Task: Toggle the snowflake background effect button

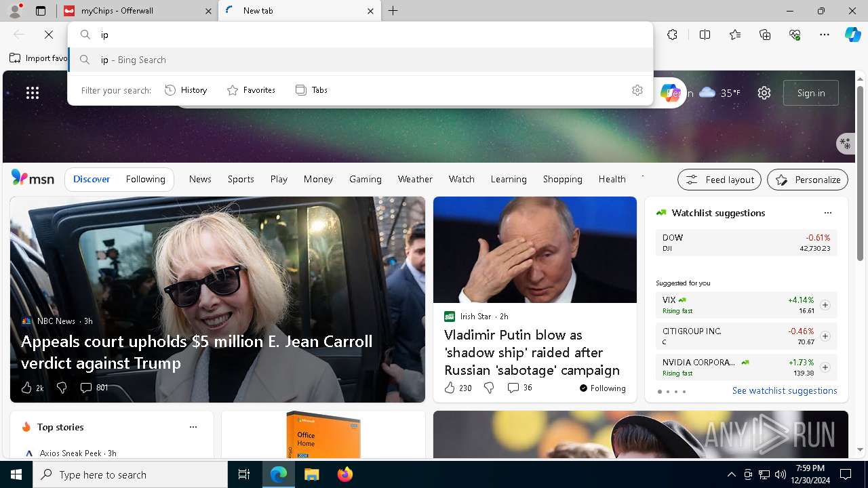Action: [x=845, y=143]
